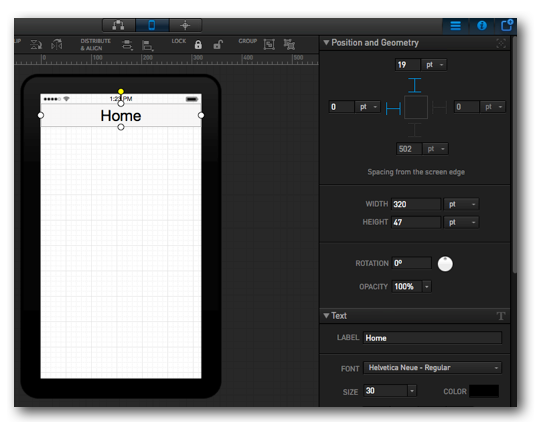Open the bottom spacing unit dropdown
537x422 pixels.
tap(436, 149)
